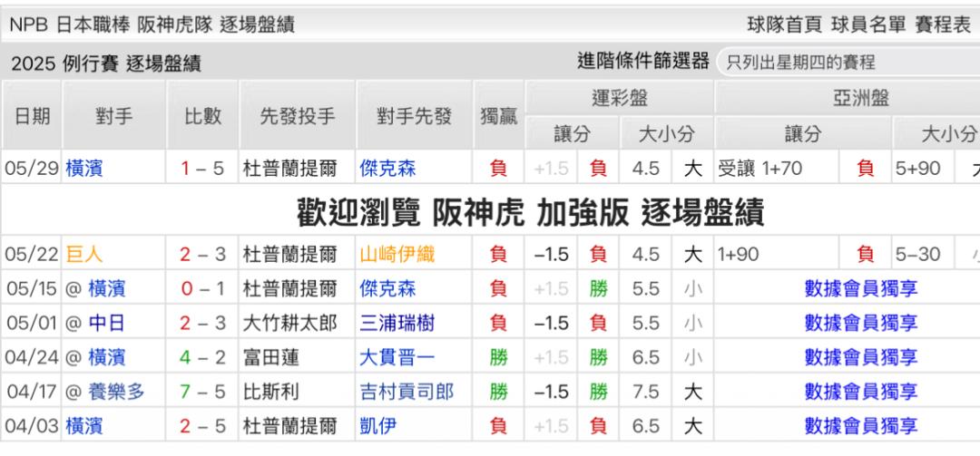The width and height of the screenshot is (980, 456).
Task: Click 數據會員獨享 link in 05/15 row
Action: pyautogui.click(x=861, y=288)
